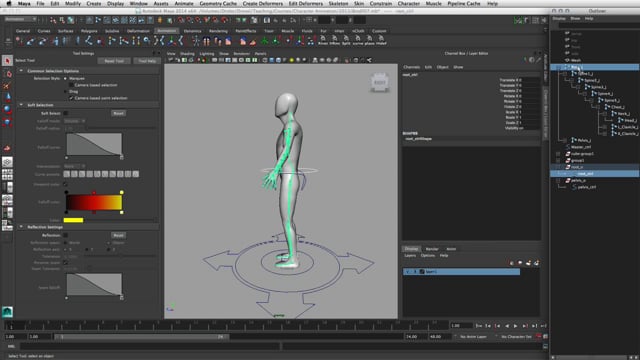Play the animation forward

[516, 326]
